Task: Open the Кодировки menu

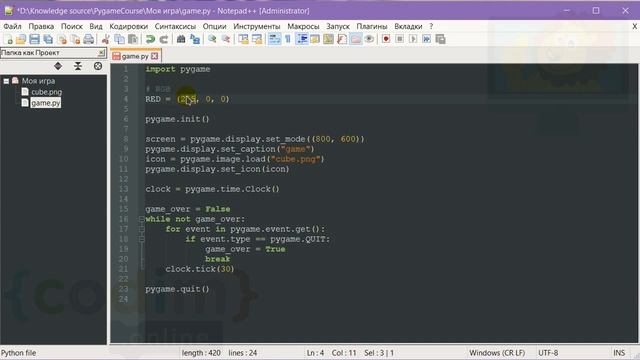Action: (129, 26)
